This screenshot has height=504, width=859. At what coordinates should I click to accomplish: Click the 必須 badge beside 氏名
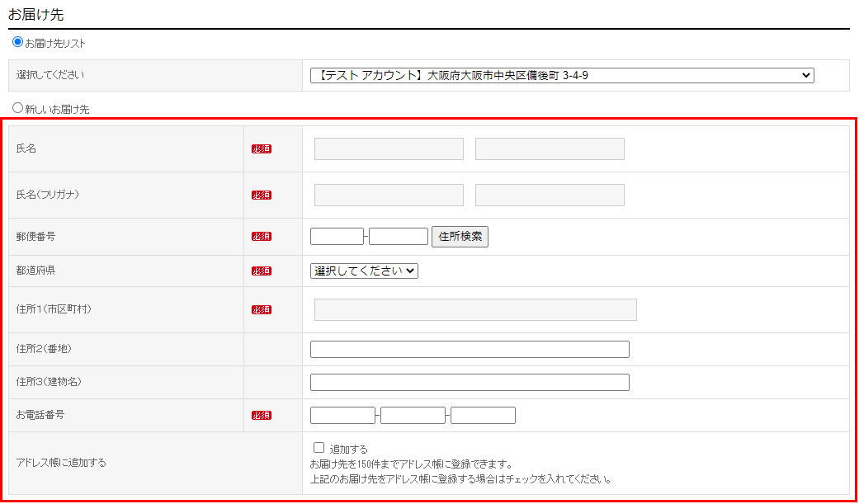point(262,149)
